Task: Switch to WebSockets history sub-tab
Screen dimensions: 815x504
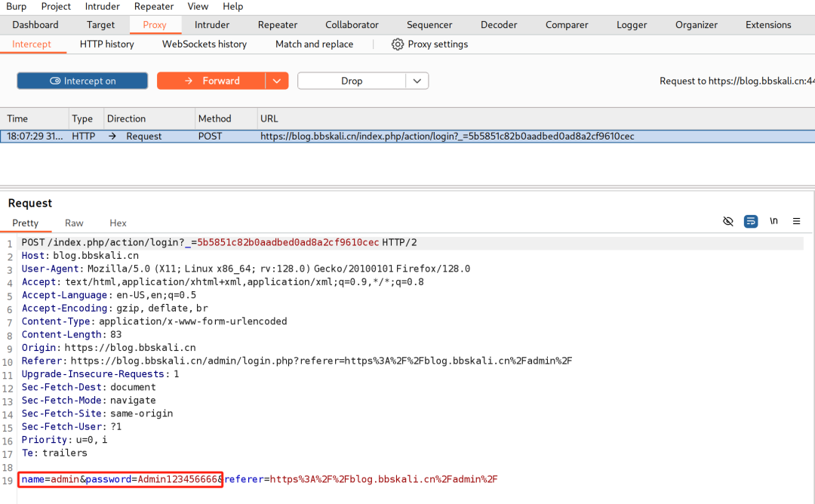Action: click(x=205, y=45)
